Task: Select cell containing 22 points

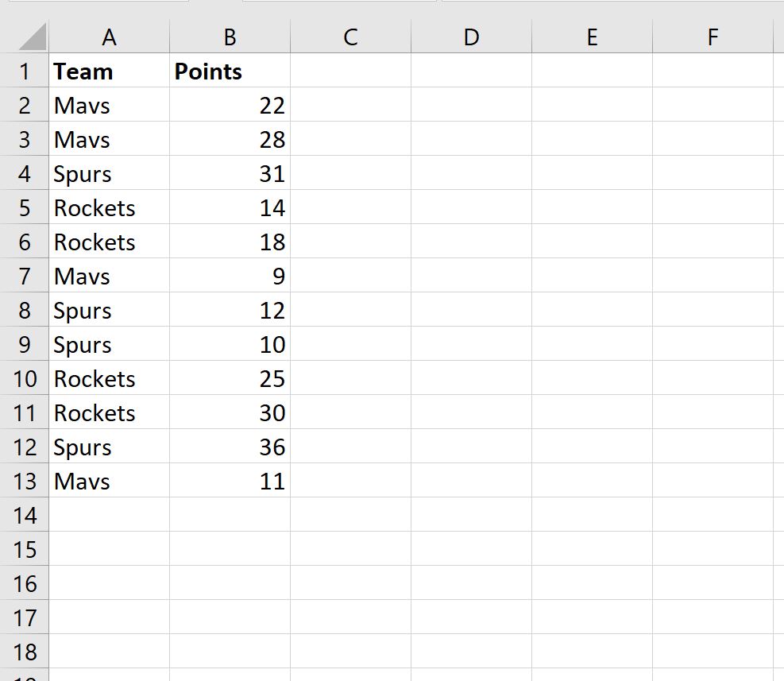Action: tap(230, 105)
